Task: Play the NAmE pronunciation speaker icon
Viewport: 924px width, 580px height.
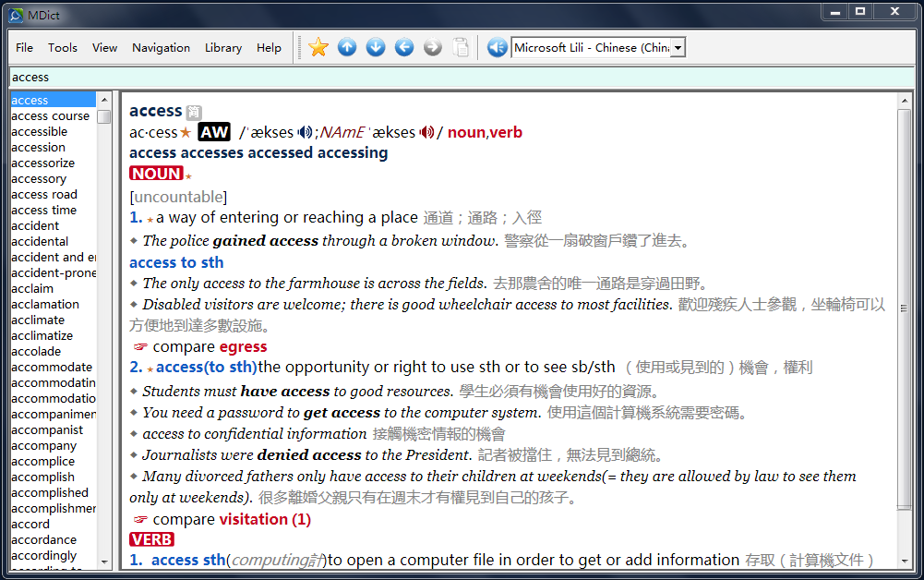Action: [426, 133]
